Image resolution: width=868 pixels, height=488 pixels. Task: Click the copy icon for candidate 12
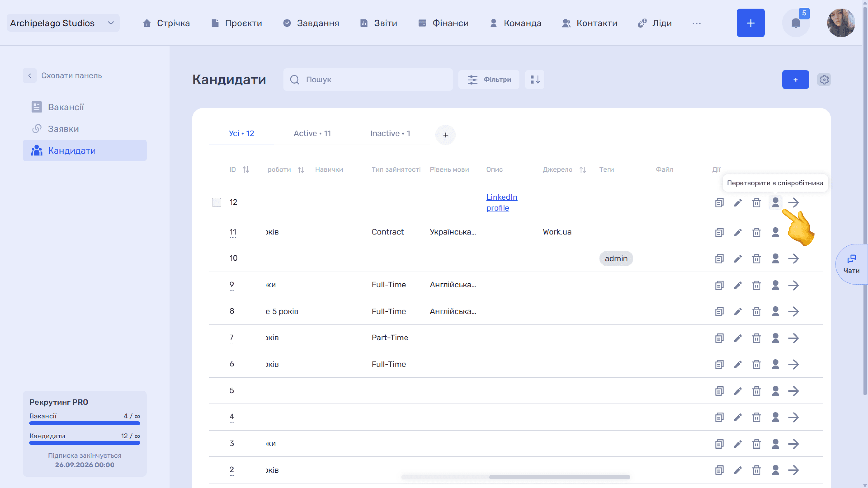tap(719, 202)
